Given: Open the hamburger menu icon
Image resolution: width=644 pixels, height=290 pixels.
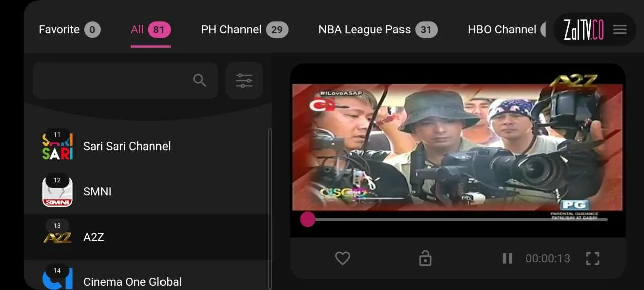Looking at the screenshot, I should tap(620, 30).
